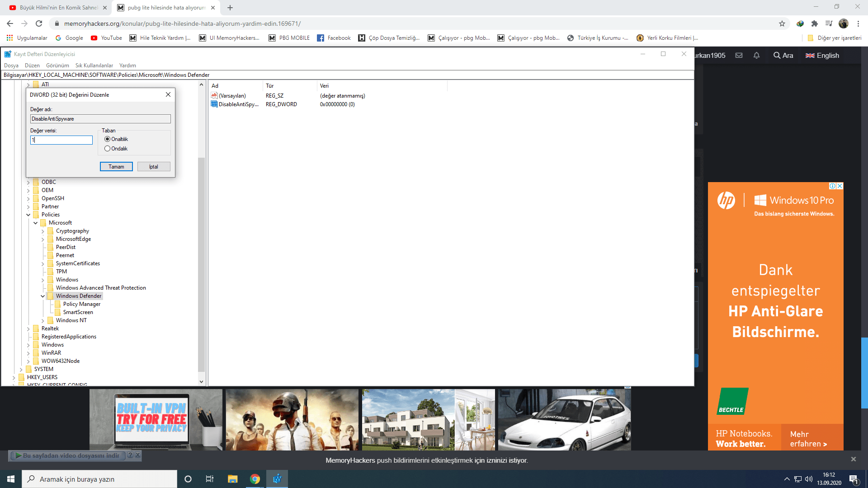Collapse the Windows Defender tree node
Image resolution: width=868 pixels, height=488 pixels.
(42, 296)
